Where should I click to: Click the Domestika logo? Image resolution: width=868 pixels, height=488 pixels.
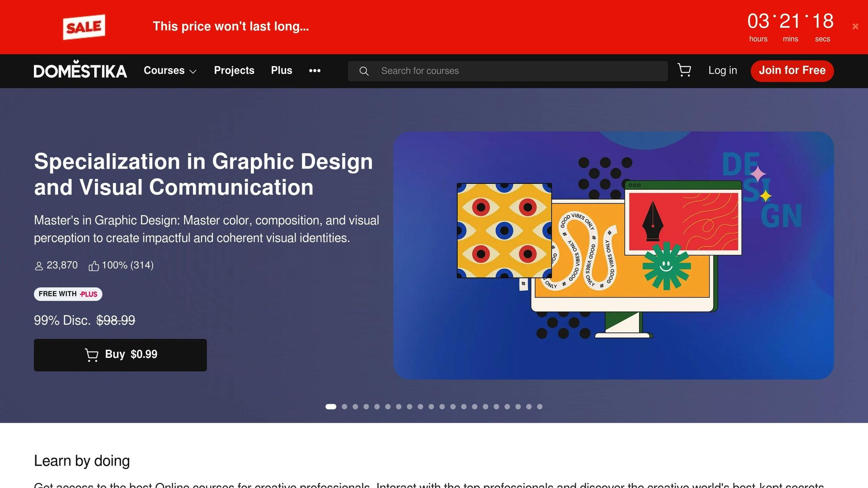pos(80,70)
